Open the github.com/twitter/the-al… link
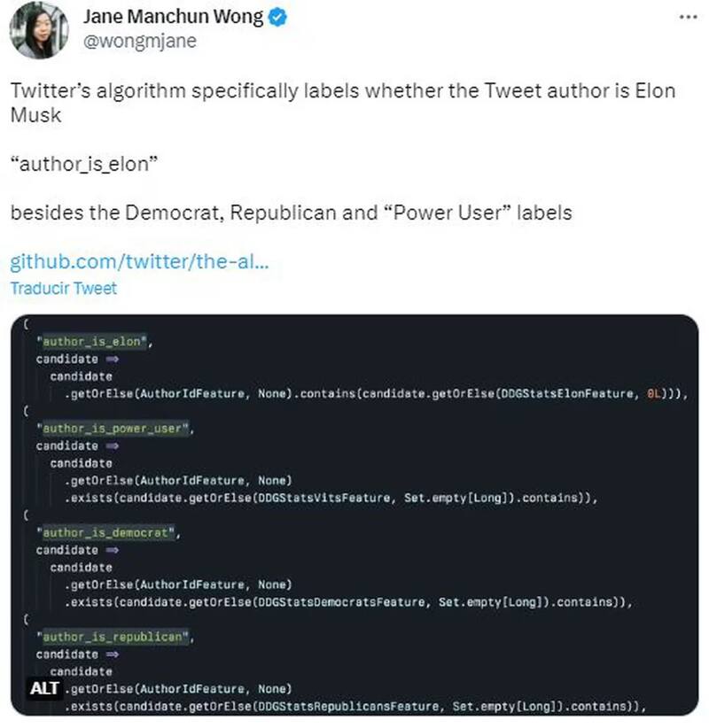Image resolution: width=709 pixels, height=728 pixels. pos(139,262)
